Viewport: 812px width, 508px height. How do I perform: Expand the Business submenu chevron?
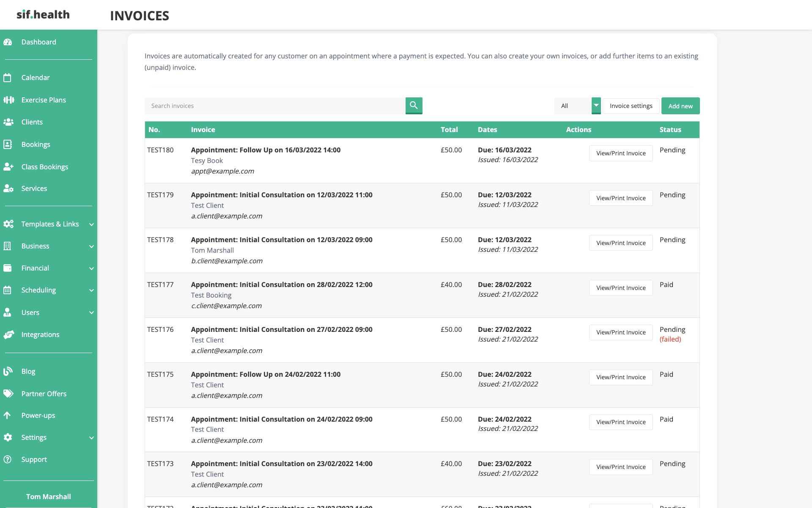pyautogui.click(x=91, y=246)
